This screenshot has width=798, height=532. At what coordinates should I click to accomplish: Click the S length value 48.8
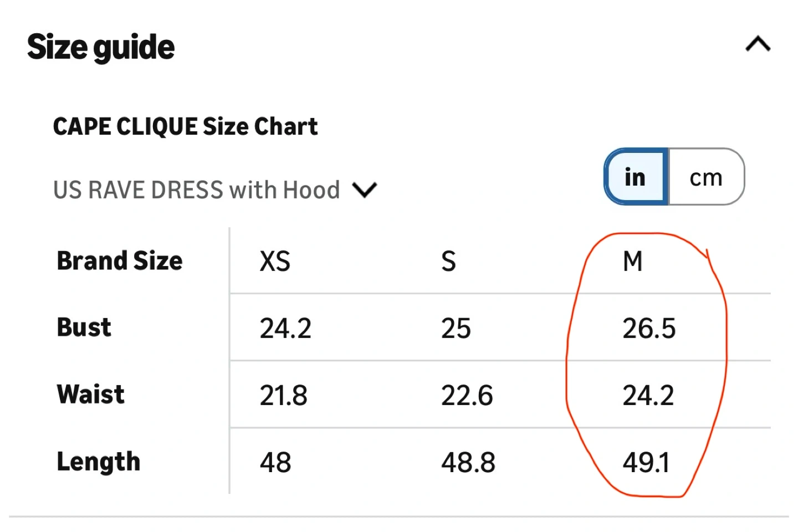[468, 463]
